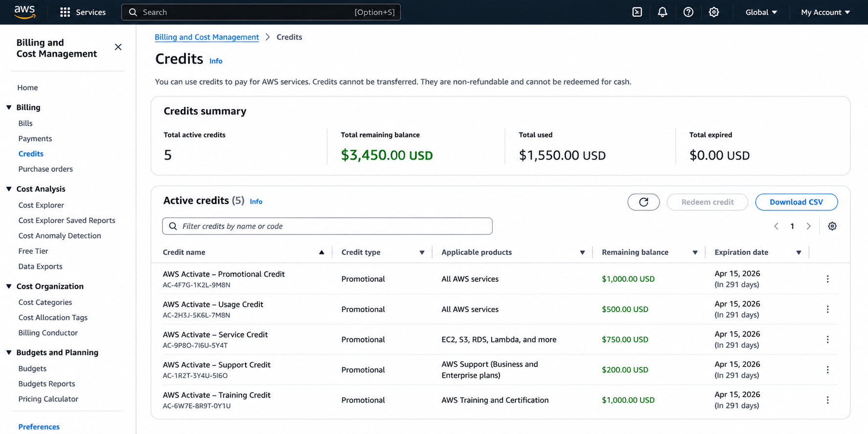The width and height of the screenshot is (868, 434).
Task: Sort by Credit name column arrow
Action: click(321, 252)
